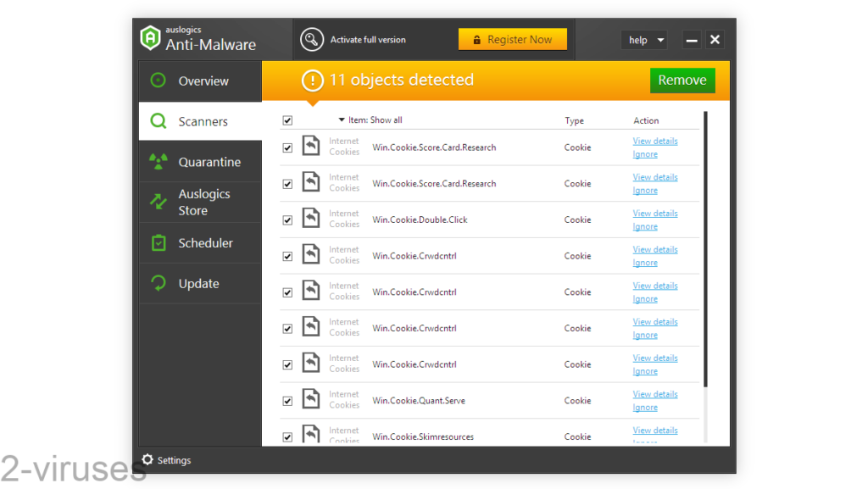Open Settings via the gear icon
868x489 pixels.
[x=149, y=460]
